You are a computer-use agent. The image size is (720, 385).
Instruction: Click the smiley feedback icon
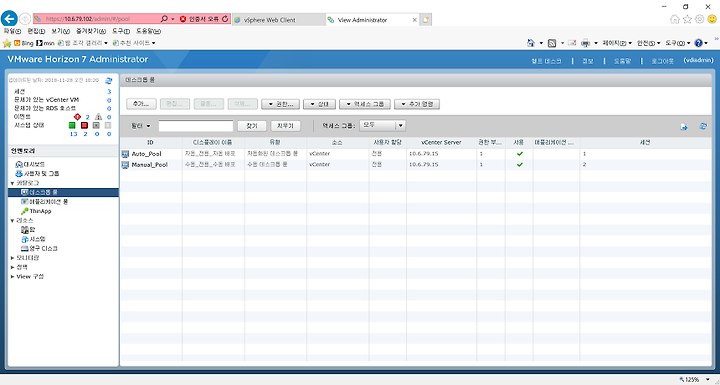click(712, 19)
